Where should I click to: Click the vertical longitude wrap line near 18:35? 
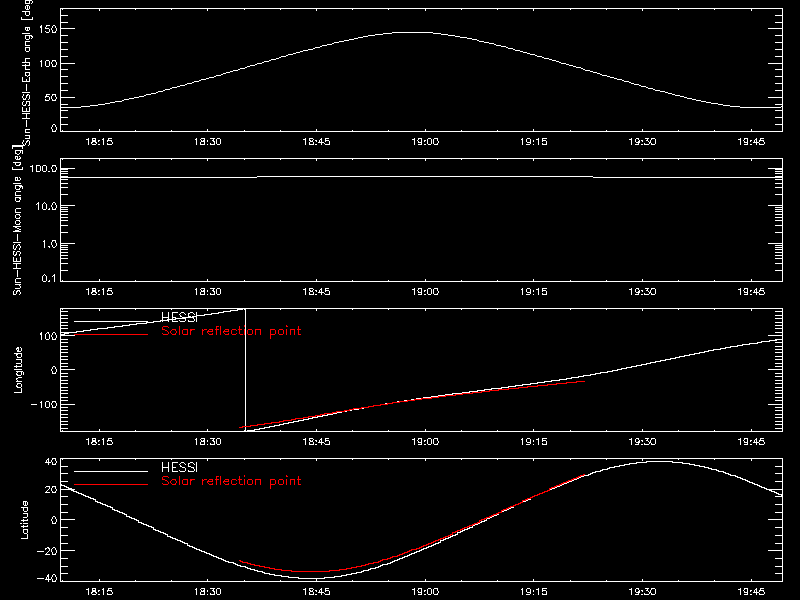245,370
